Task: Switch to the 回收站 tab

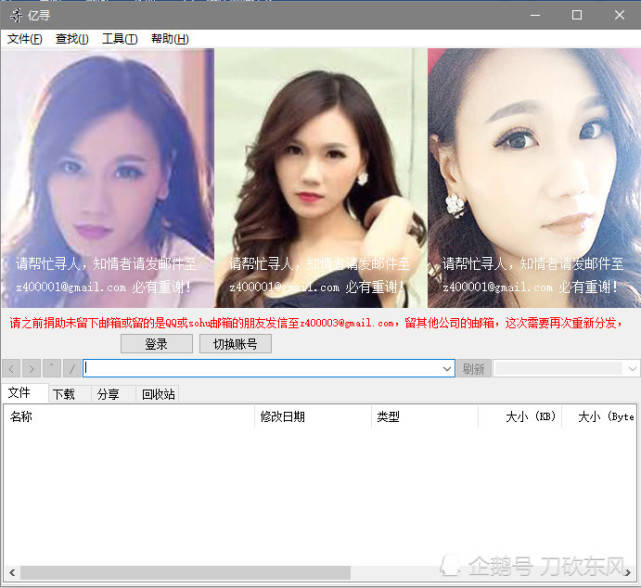Action: click(x=158, y=394)
